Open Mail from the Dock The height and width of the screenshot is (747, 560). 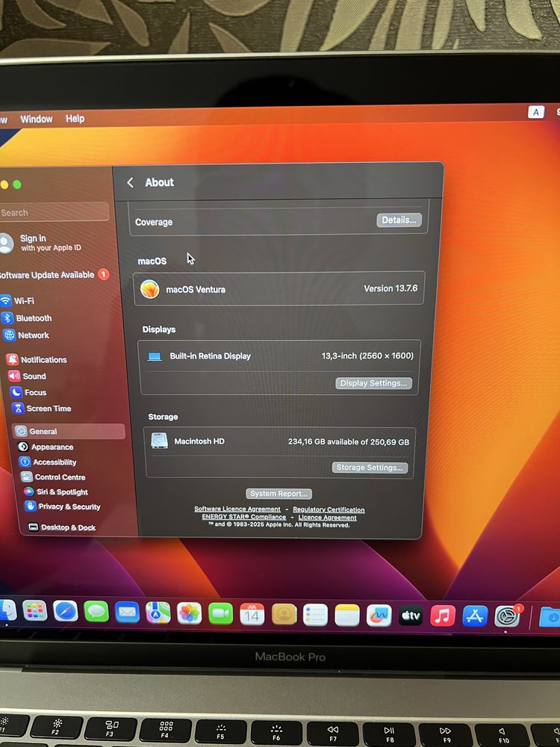pyautogui.click(x=127, y=613)
